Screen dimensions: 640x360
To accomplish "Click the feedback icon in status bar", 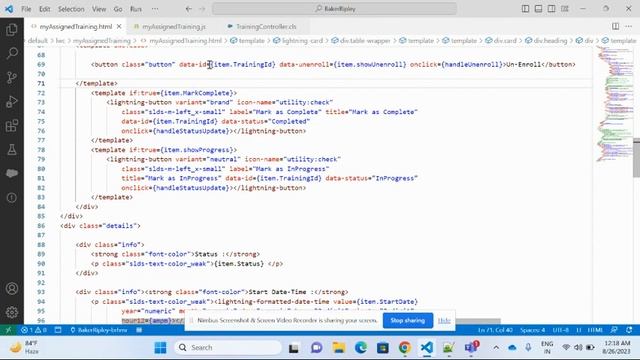I will (614, 330).
